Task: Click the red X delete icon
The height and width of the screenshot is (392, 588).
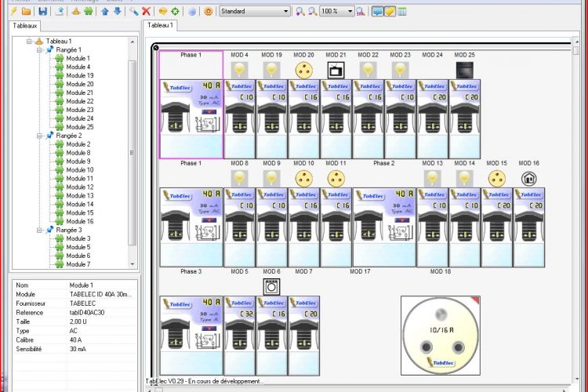Action: [147, 12]
